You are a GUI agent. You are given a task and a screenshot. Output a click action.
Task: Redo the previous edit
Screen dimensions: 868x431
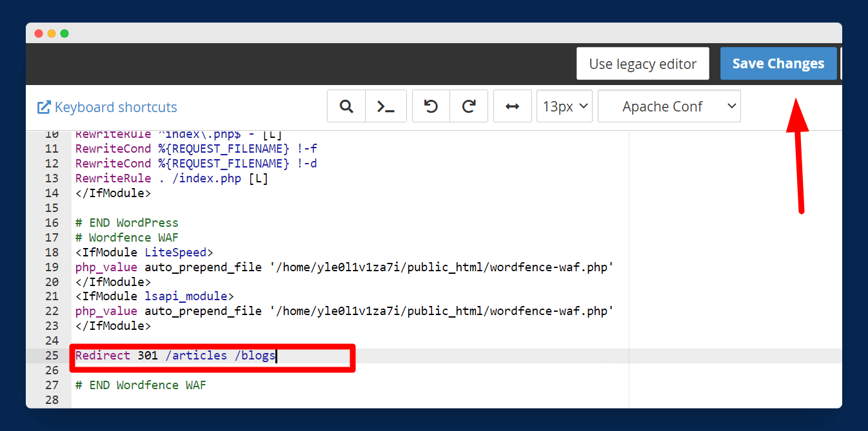point(469,106)
